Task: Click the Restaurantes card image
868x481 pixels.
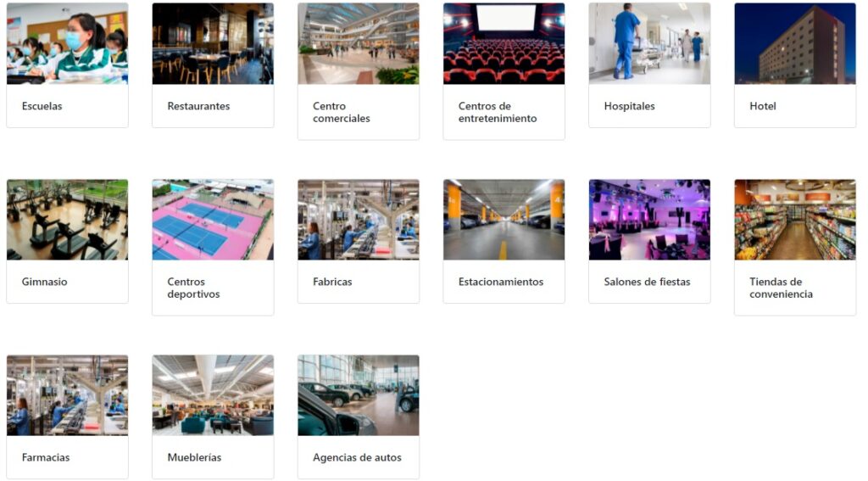Action: tap(213, 44)
